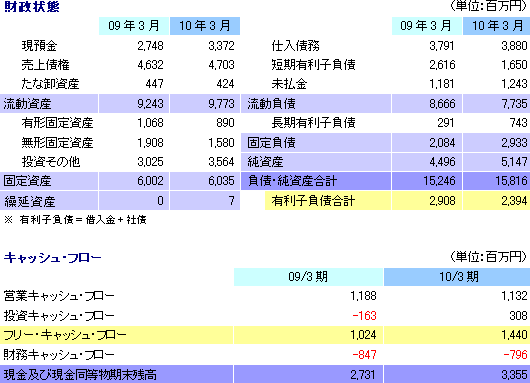Select the 現金及び現金同等物期末残高 row label
This screenshot has height=383, width=530.
pos(80,375)
